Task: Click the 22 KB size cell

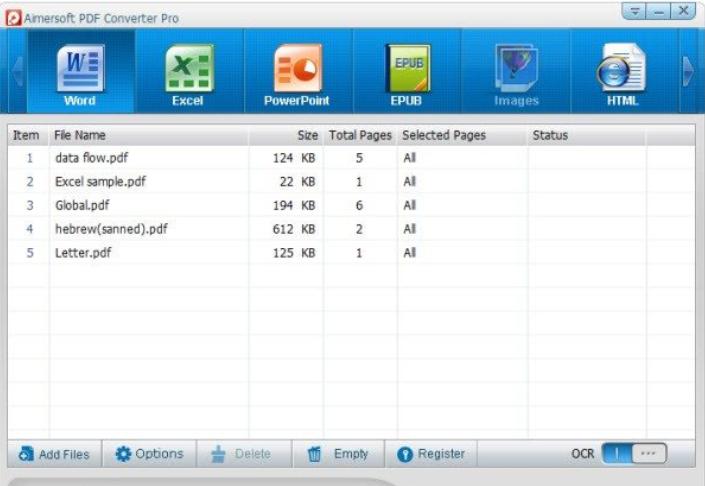Action: point(297,182)
